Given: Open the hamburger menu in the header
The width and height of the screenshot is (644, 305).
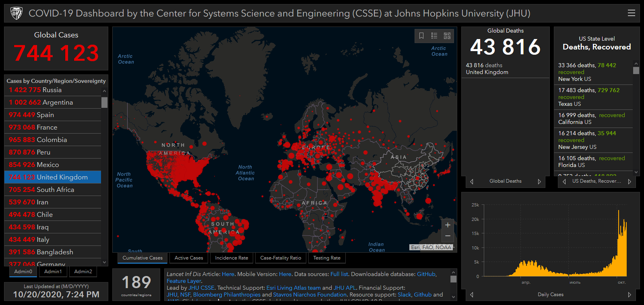Looking at the screenshot, I should [632, 13].
